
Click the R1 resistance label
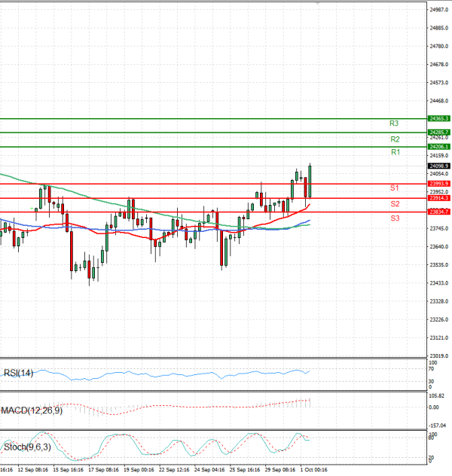tap(395, 153)
